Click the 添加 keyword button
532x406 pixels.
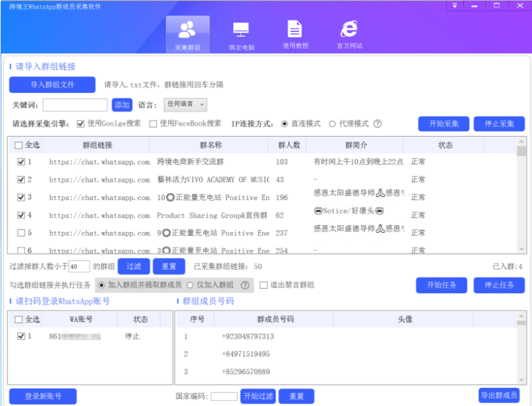point(121,104)
